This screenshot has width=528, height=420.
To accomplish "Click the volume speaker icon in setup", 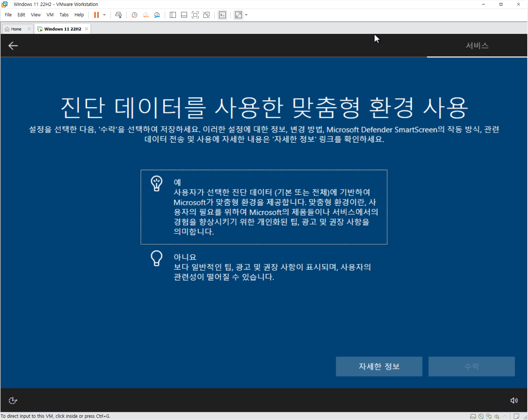I will [x=514, y=401].
